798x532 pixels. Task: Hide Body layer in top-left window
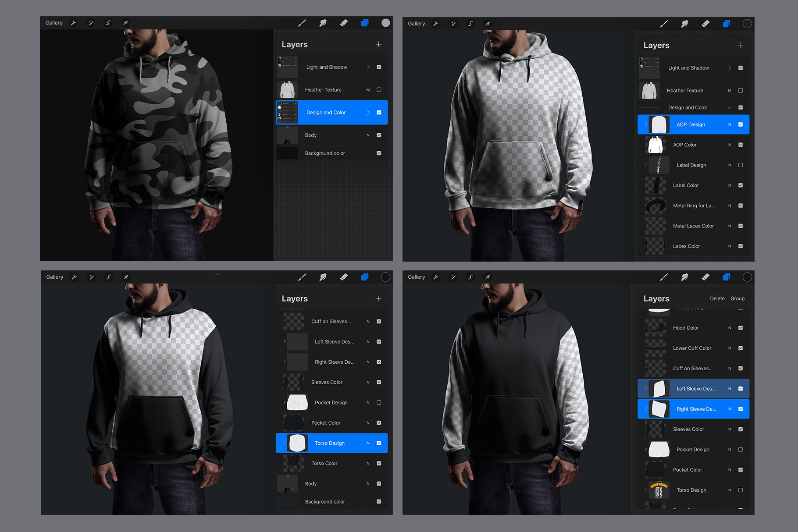click(379, 135)
